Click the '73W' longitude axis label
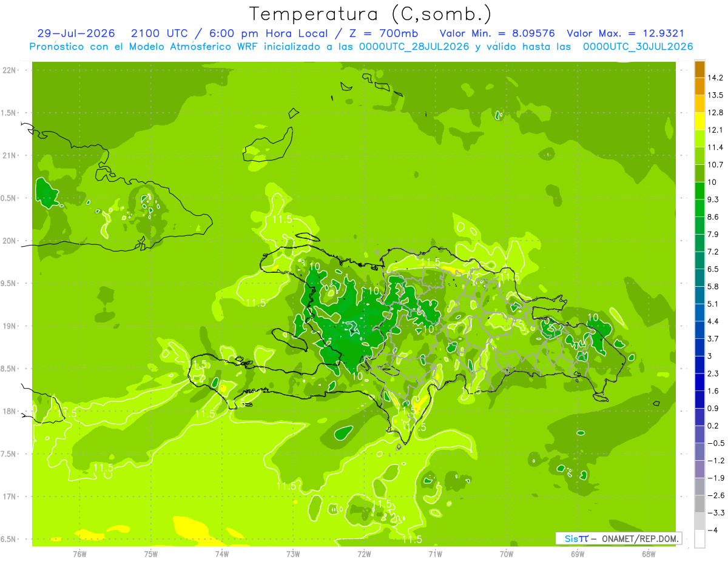Image resolution: width=728 pixels, height=562 pixels. point(293,554)
